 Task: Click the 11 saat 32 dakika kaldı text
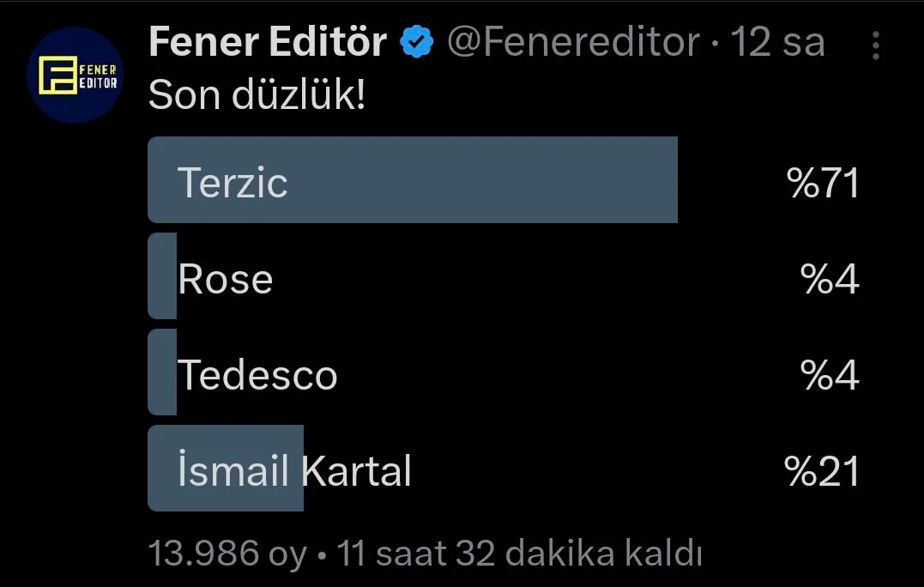click(519, 554)
